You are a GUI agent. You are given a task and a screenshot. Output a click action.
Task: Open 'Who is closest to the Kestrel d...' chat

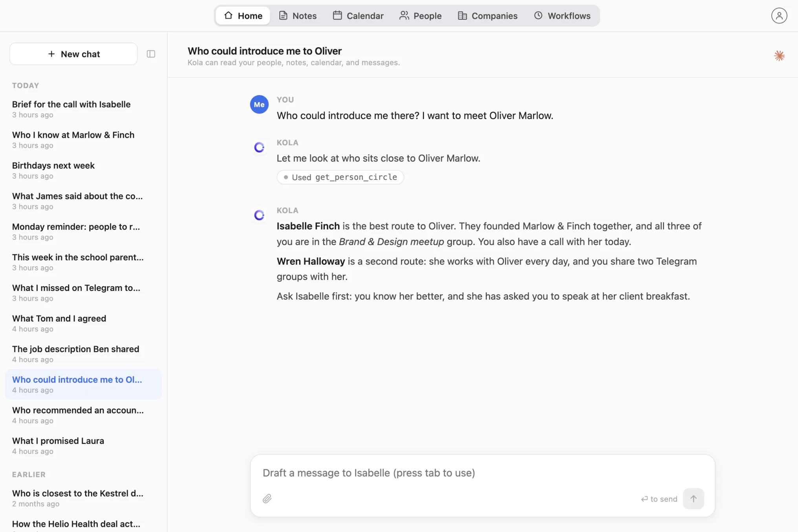[x=83, y=498]
